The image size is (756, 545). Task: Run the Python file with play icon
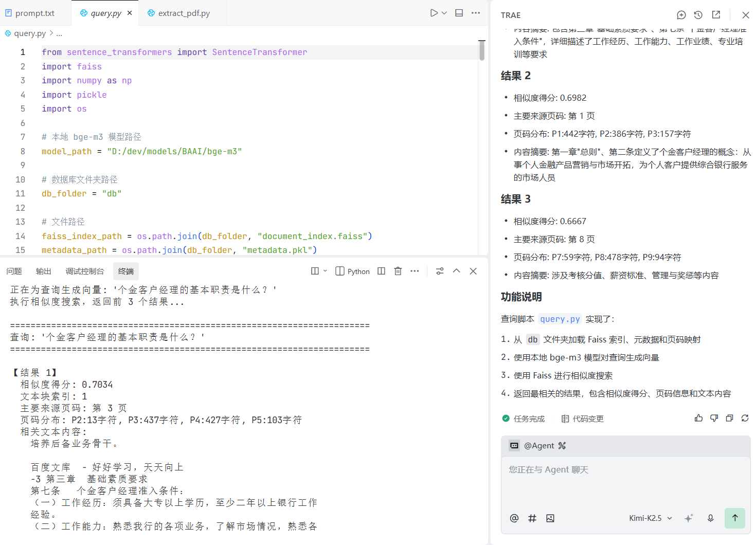coord(434,13)
